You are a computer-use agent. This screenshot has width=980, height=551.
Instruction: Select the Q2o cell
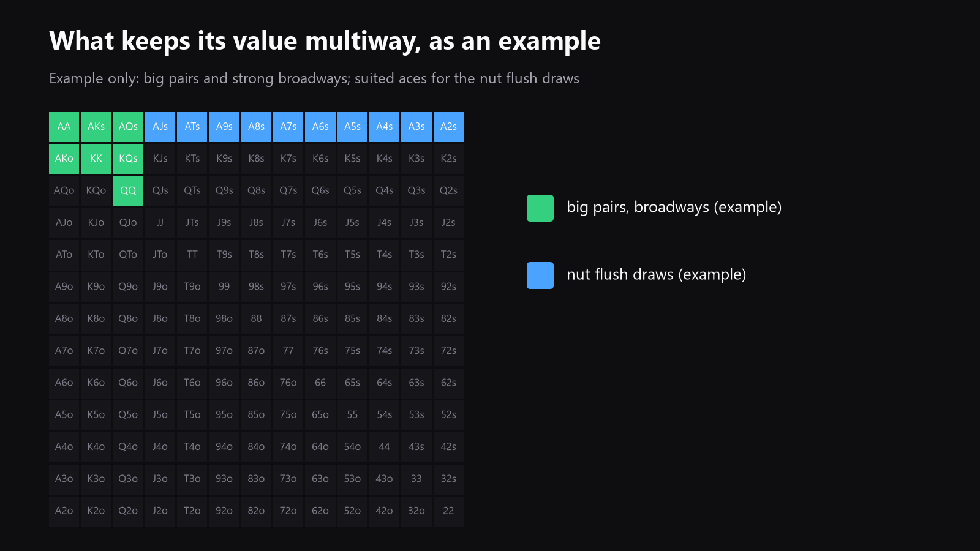[x=128, y=511]
